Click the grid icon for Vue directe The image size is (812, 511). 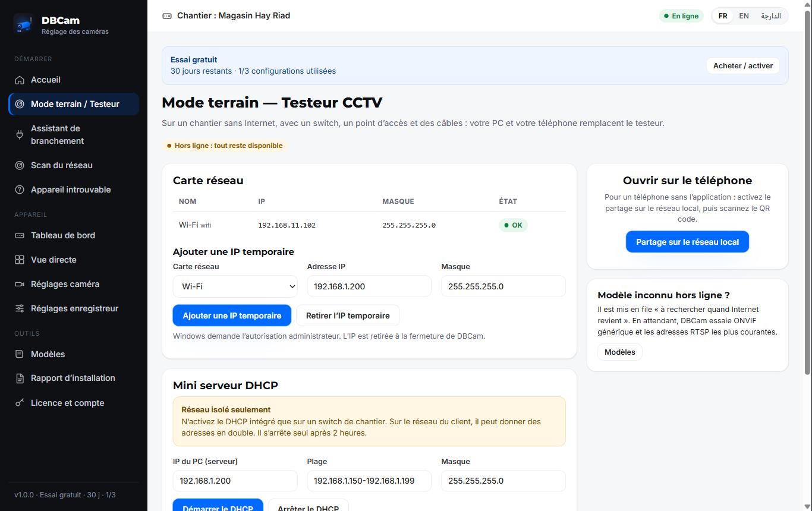pos(20,260)
